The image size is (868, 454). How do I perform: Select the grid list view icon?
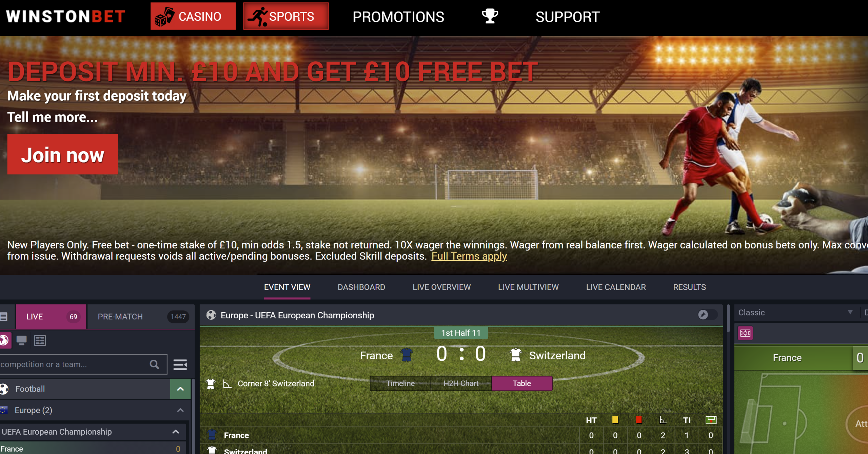pos(40,340)
